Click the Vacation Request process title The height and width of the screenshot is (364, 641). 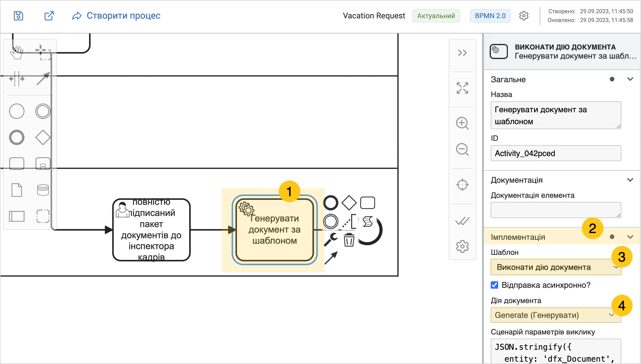coord(374,16)
